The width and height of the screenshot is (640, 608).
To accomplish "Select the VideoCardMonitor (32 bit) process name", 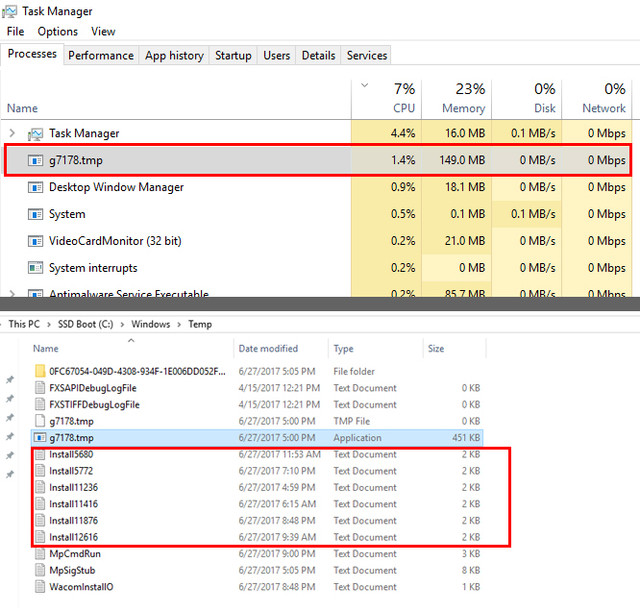I will click(x=115, y=241).
